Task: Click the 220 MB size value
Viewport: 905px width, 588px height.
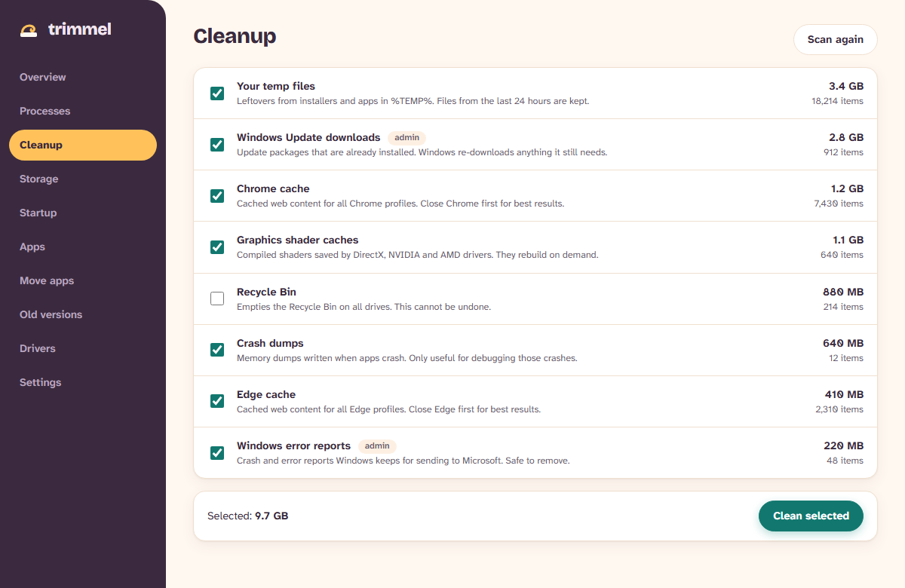Action: click(x=843, y=446)
